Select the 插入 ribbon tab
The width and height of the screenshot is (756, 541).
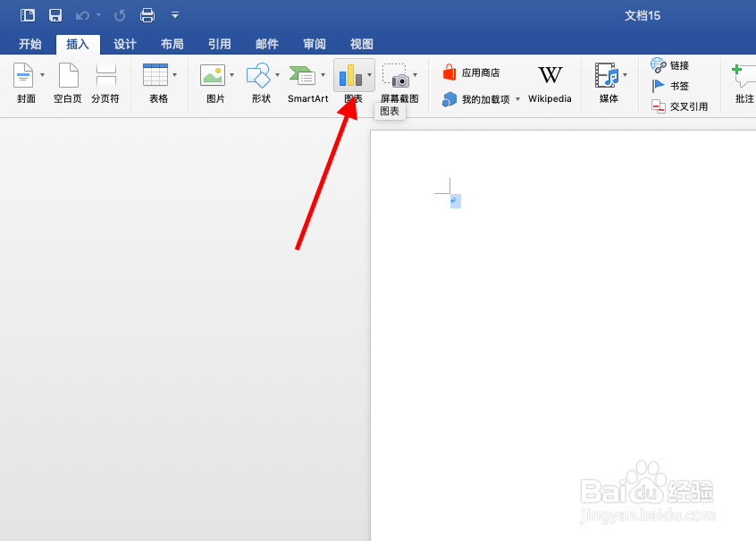click(78, 45)
